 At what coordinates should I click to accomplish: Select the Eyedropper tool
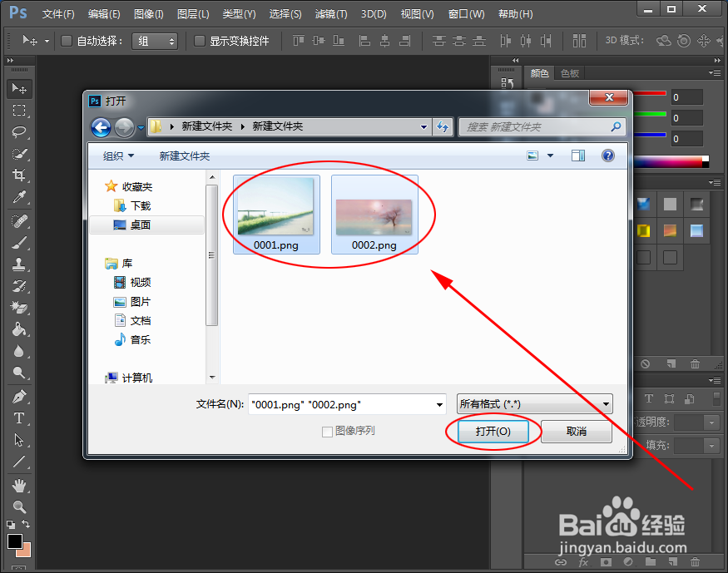coord(19,197)
